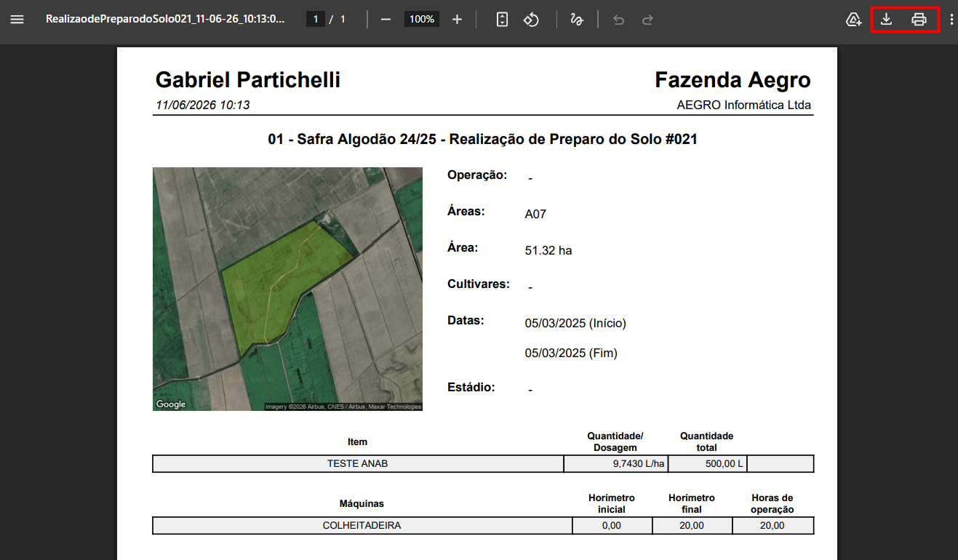958x560 pixels.
Task: Click the file name in the toolbar
Action: [x=165, y=20]
